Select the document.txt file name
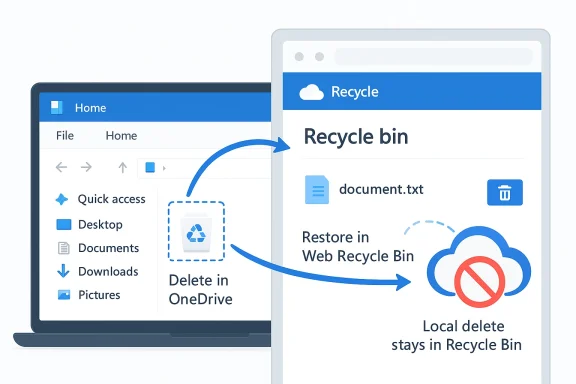 click(381, 189)
